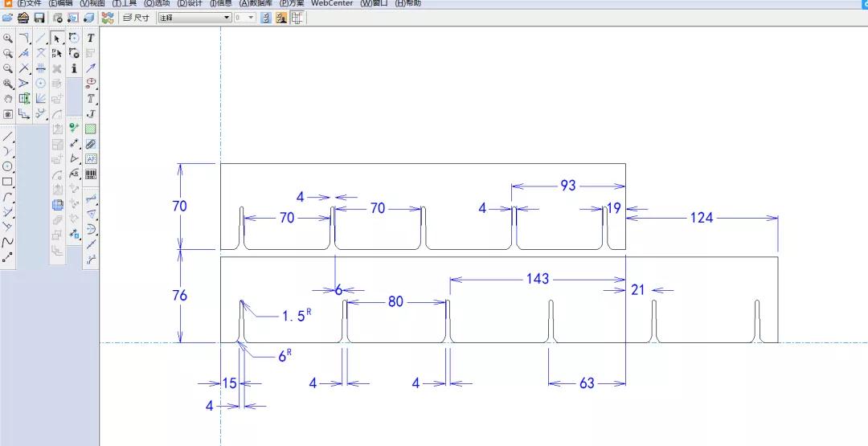The height and width of the screenshot is (446, 868).
Task: Open the 视图 (View) menu
Action: click(92, 2)
